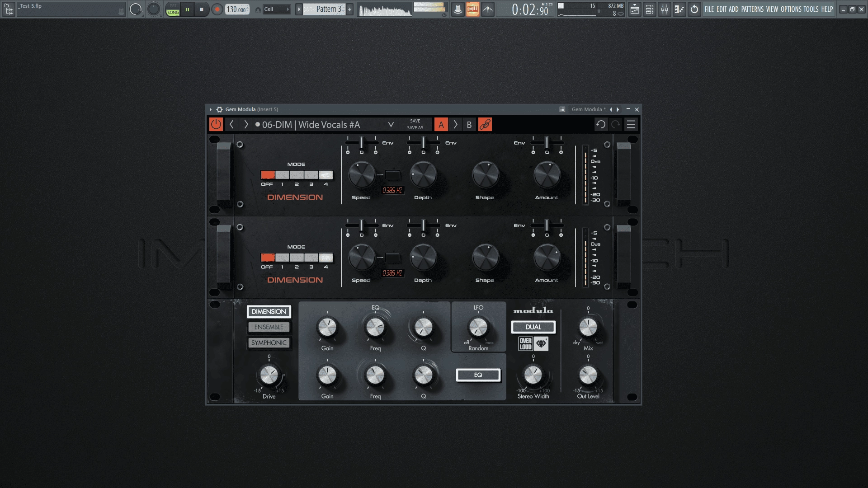Viewport: 868px width, 488px height.
Task: Open the Pattern 3 selector
Action: 324,9
